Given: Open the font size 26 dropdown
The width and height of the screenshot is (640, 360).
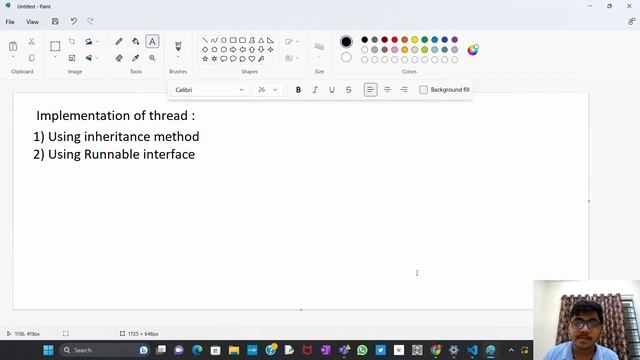Looking at the screenshot, I should (x=267, y=90).
